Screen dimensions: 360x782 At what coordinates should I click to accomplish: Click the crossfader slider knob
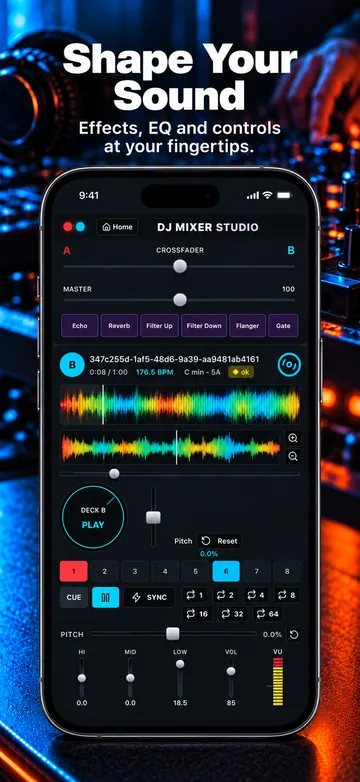click(x=180, y=266)
